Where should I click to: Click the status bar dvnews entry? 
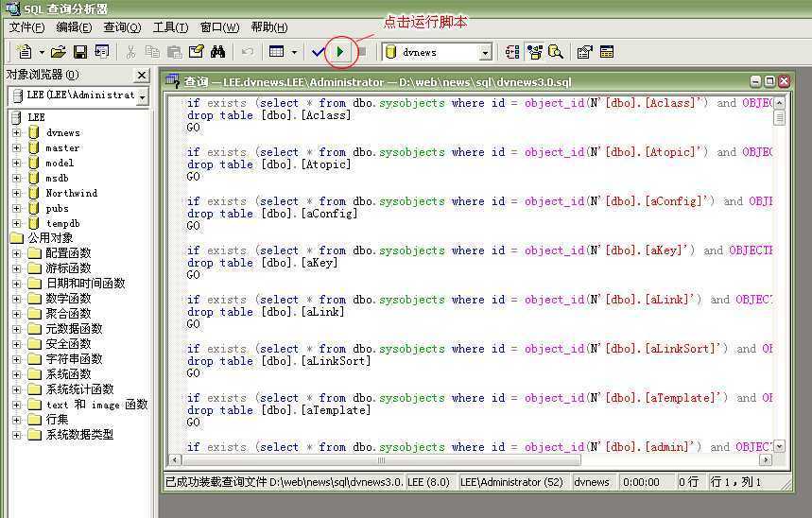click(592, 482)
